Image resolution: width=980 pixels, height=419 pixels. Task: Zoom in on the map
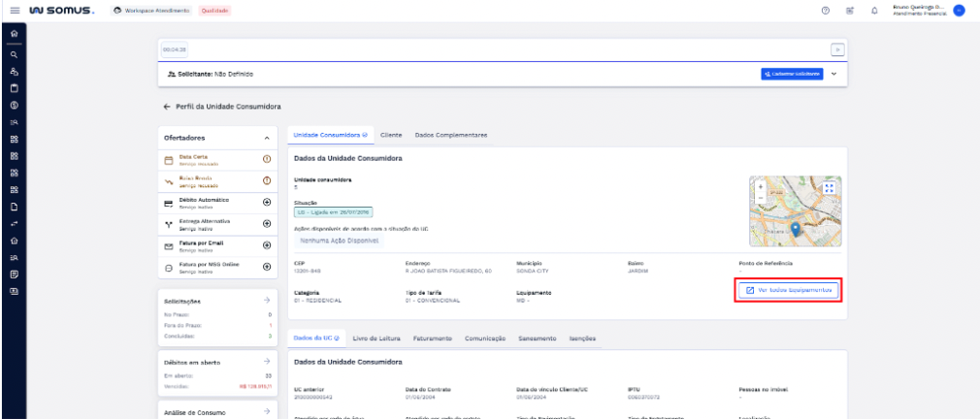[x=761, y=186]
